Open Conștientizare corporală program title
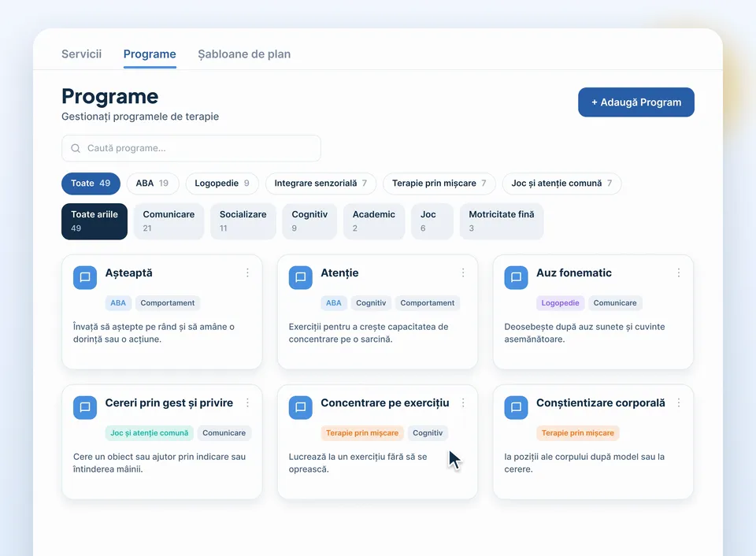The image size is (756, 556). pyautogui.click(x=601, y=402)
